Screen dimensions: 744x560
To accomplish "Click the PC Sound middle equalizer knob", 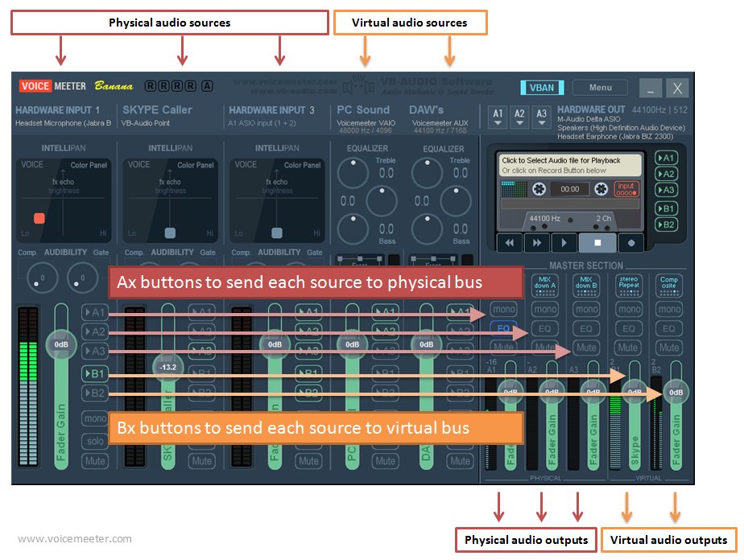I will 382,201.
